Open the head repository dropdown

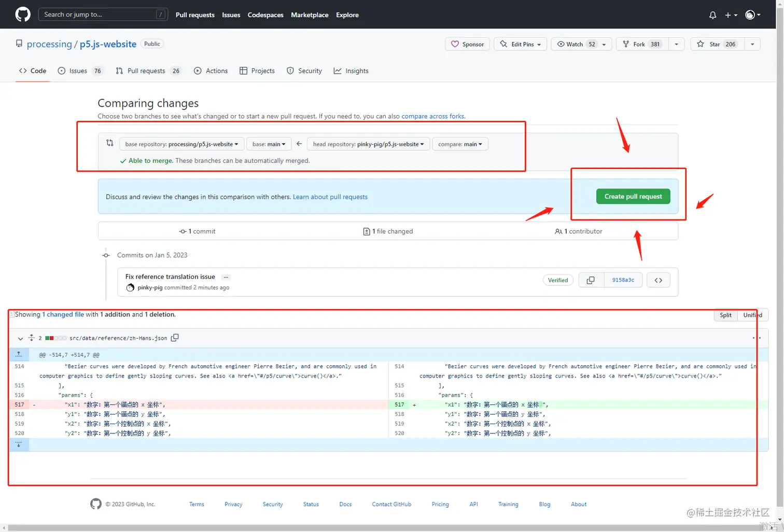pos(368,144)
